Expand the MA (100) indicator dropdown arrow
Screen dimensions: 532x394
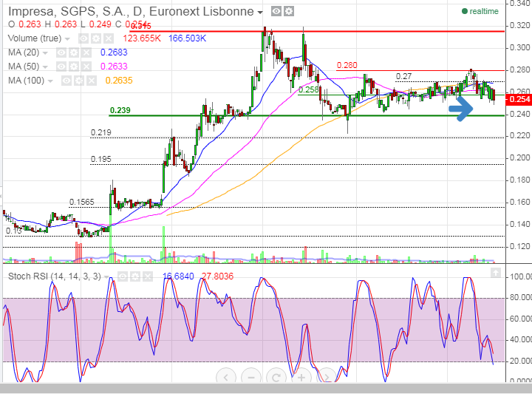50,81
